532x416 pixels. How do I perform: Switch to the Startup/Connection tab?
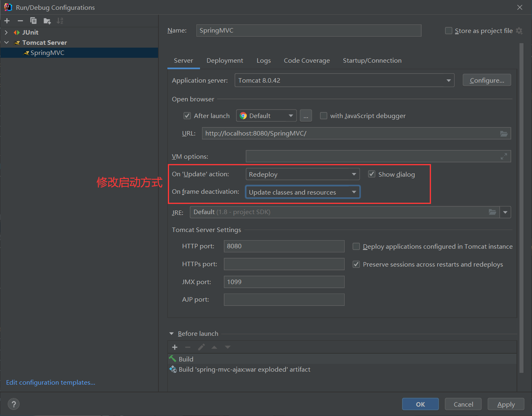click(372, 60)
